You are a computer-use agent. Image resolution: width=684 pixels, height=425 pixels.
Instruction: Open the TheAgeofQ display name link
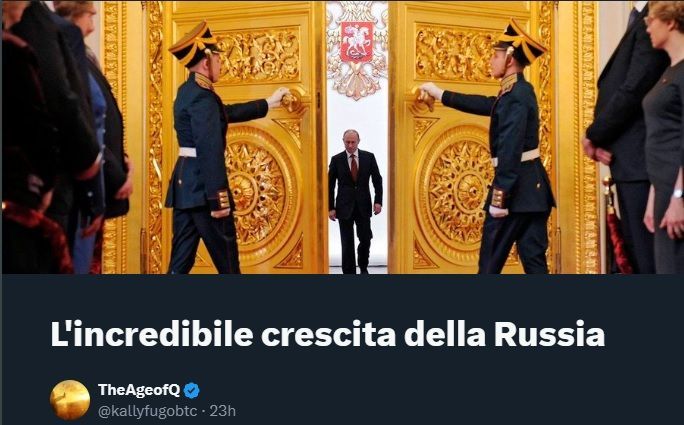[x=139, y=390]
